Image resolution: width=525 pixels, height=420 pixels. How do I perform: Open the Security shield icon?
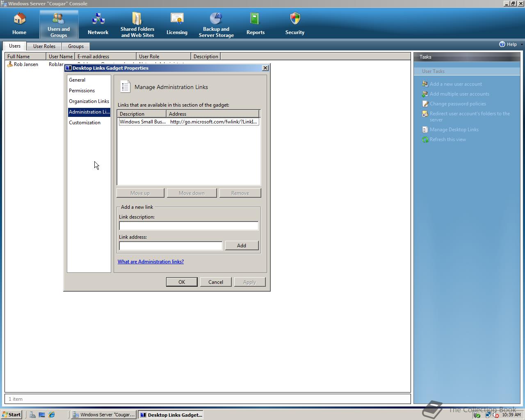295,19
